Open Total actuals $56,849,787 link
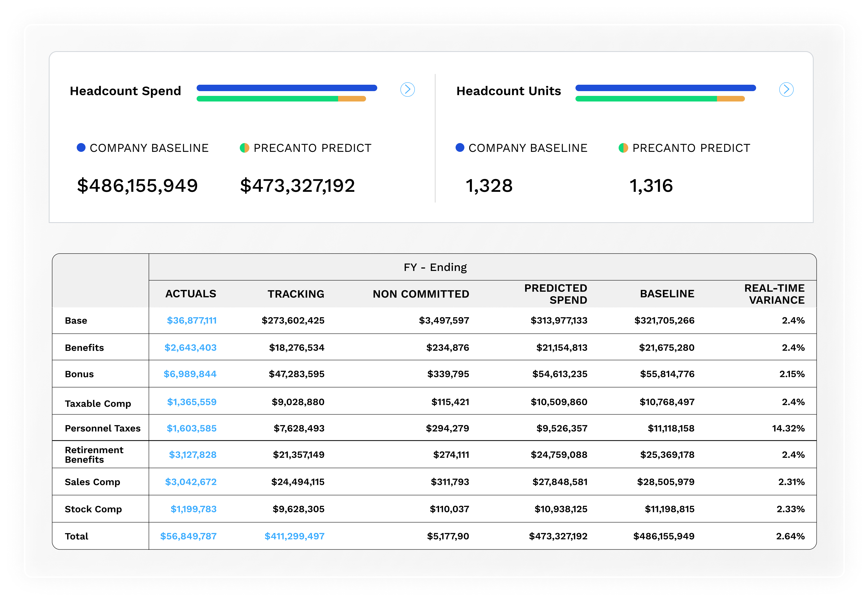Image resolution: width=868 pixels, height=601 pixels. pyautogui.click(x=188, y=536)
